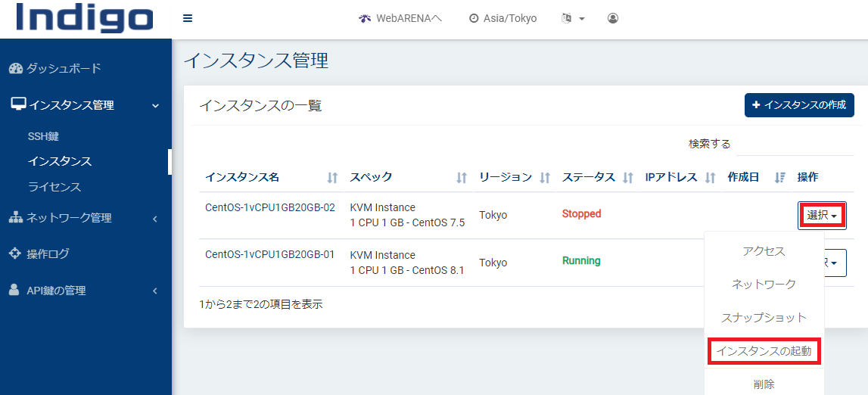
Task: Go to WebARENA link
Action: [x=400, y=18]
